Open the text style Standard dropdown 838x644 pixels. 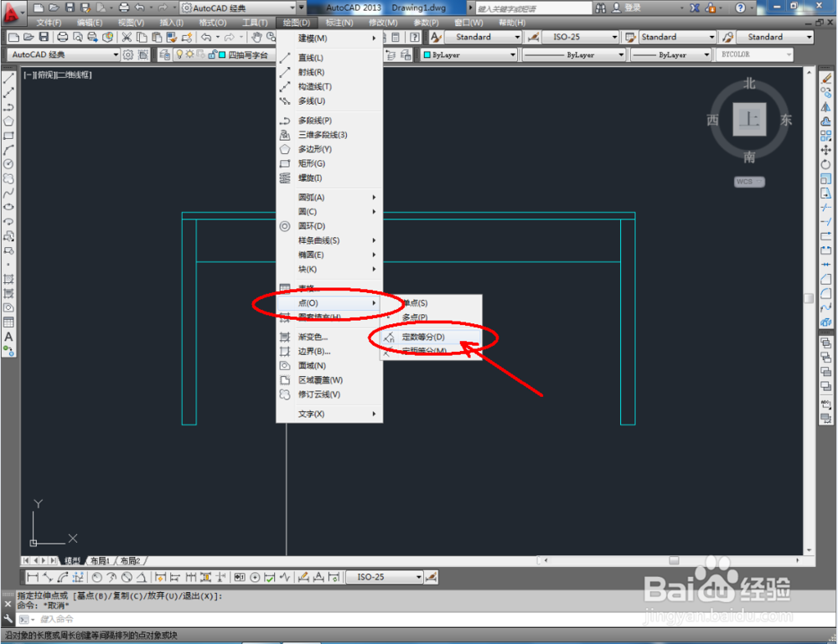coord(484,37)
